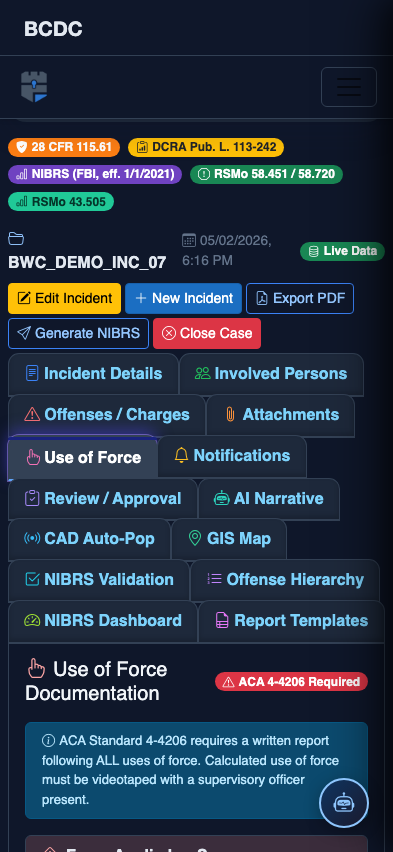Image resolution: width=393 pixels, height=852 pixels.
Task: Open the Offense Hierarchy tab
Action: click(x=285, y=580)
